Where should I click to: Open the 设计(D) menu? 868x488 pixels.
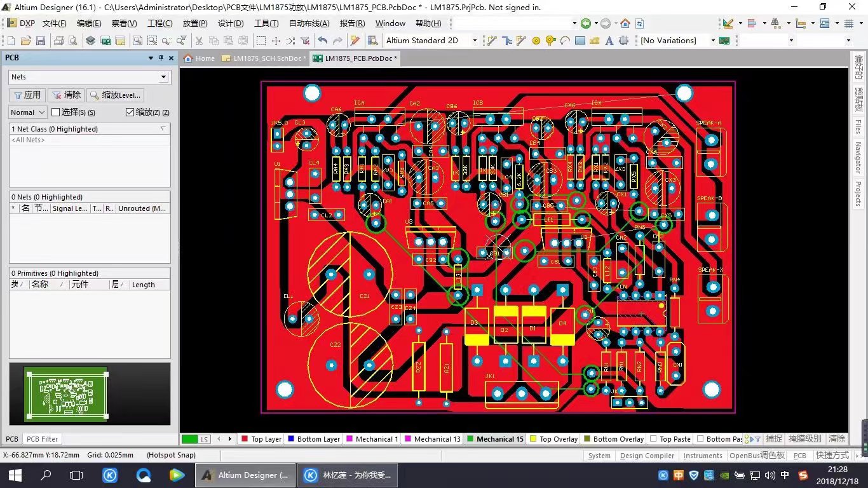pyautogui.click(x=231, y=24)
